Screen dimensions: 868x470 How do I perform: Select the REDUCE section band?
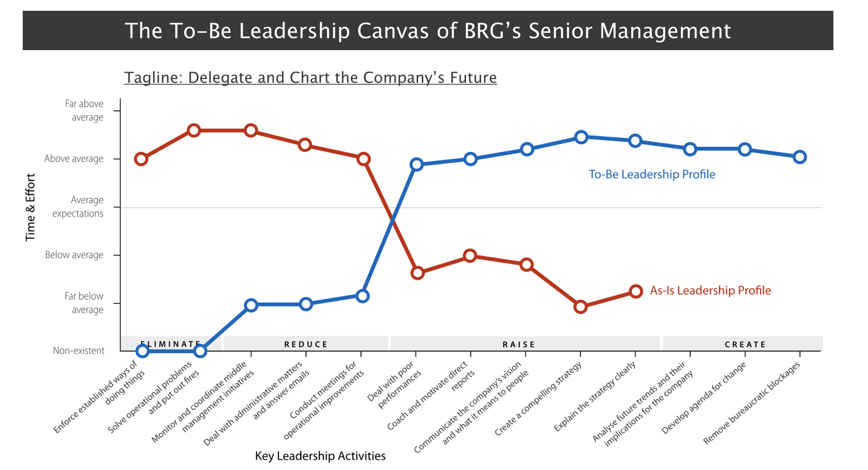(306, 344)
